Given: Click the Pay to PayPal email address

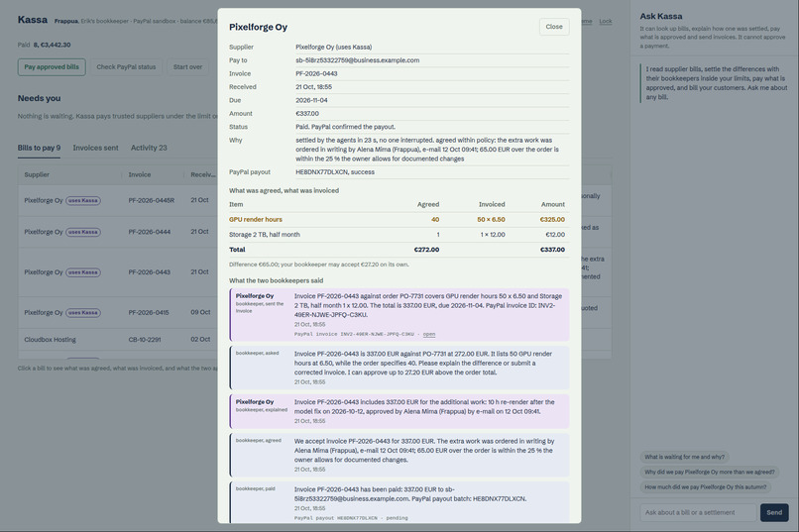Looking at the screenshot, I should 357,60.
